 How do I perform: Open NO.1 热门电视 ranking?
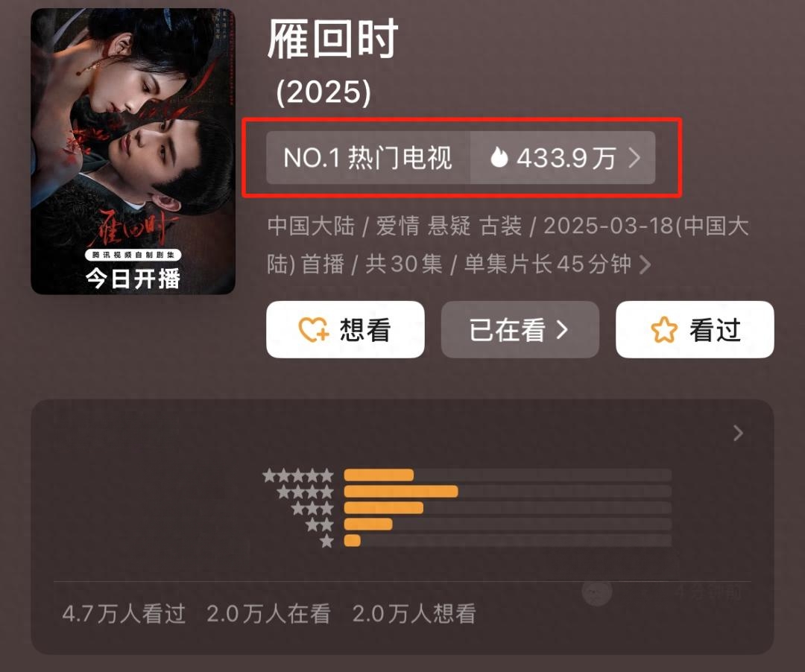coord(368,157)
